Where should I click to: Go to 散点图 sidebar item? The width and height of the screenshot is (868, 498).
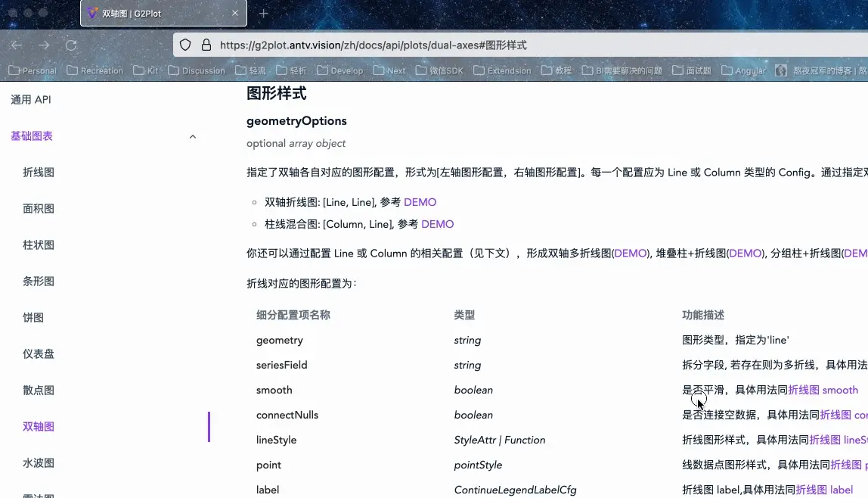point(39,390)
